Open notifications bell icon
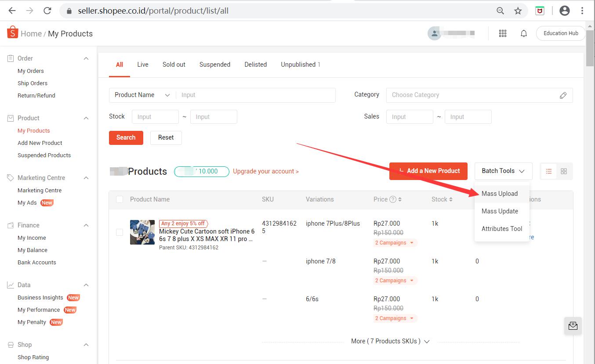 tap(524, 33)
